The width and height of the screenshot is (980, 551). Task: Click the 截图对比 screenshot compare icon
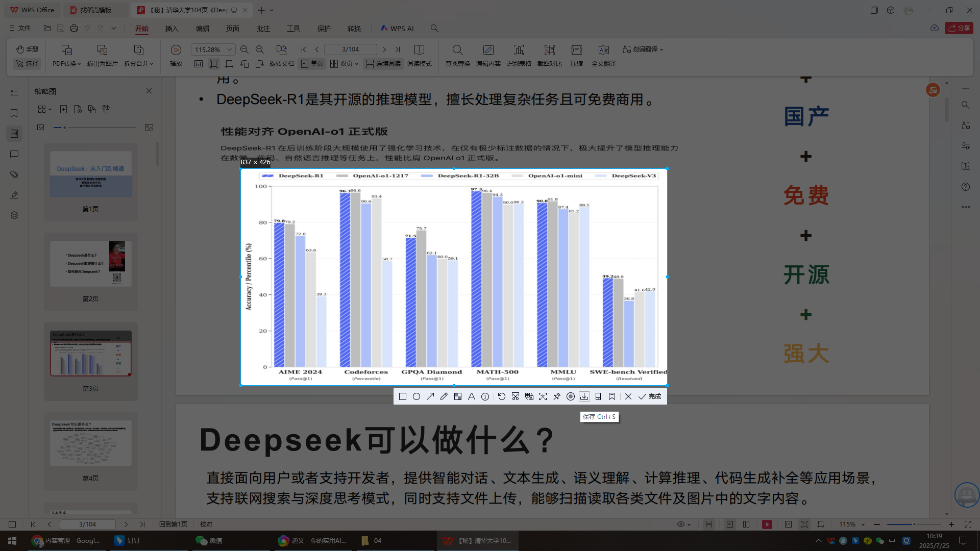click(x=550, y=56)
